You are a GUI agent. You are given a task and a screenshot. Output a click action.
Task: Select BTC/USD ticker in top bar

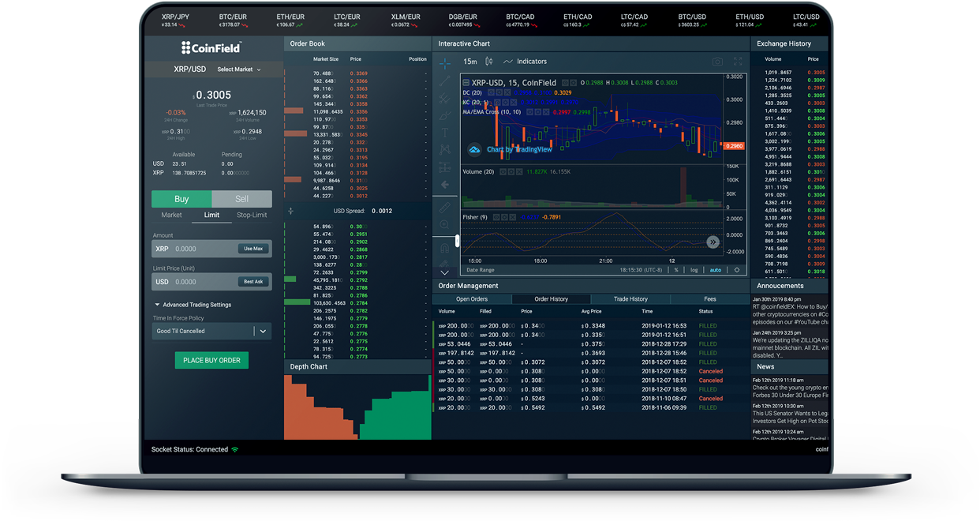coord(692,20)
